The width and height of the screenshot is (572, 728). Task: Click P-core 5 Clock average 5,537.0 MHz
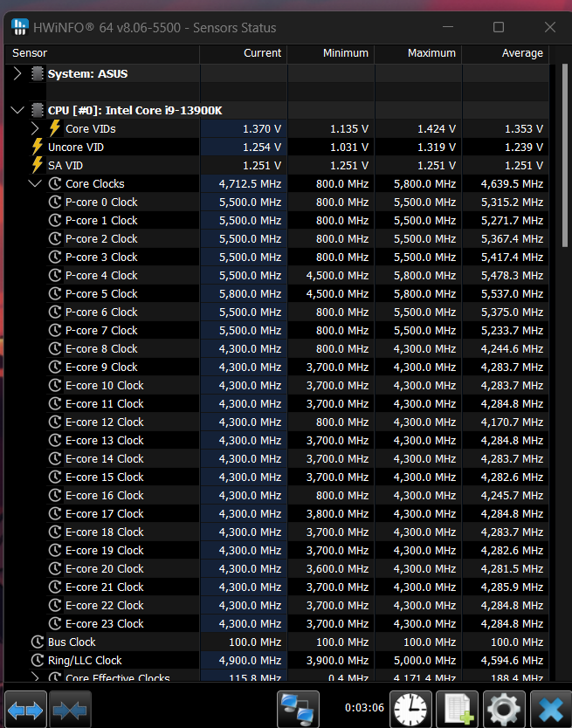[512, 294]
